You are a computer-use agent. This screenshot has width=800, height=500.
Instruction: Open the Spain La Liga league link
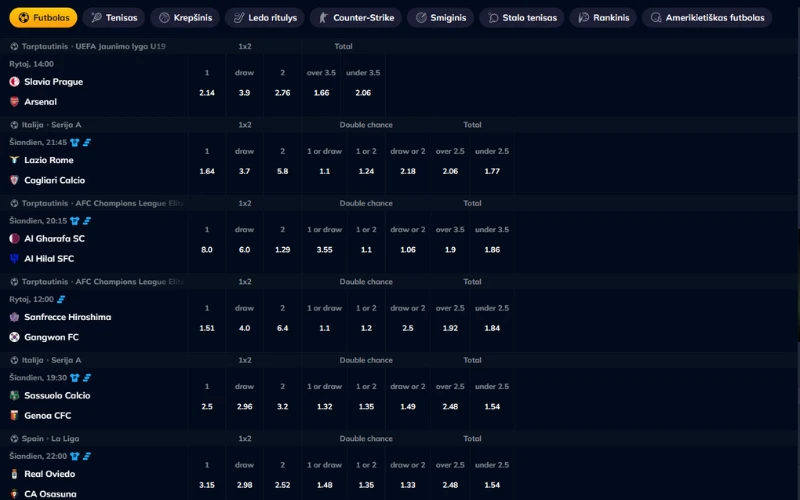50,439
